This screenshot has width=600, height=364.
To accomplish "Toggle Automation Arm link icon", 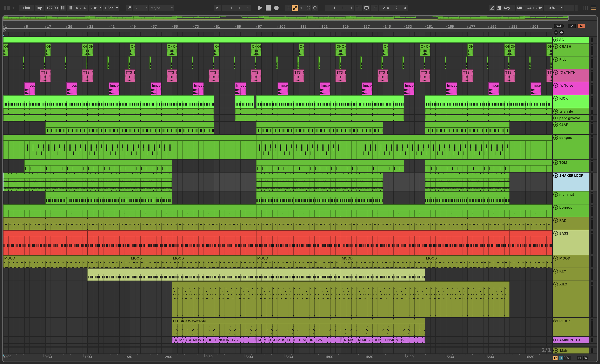I will pos(295,8).
